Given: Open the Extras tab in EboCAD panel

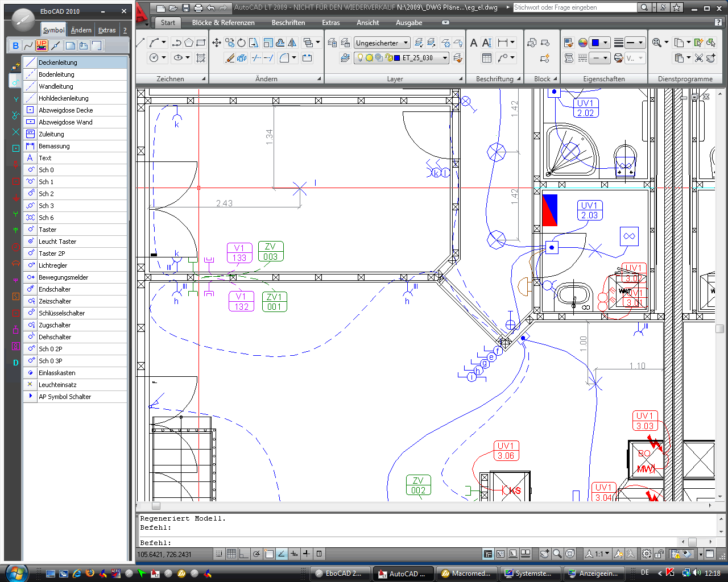Looking at the screenshot, I should [107, 30].
